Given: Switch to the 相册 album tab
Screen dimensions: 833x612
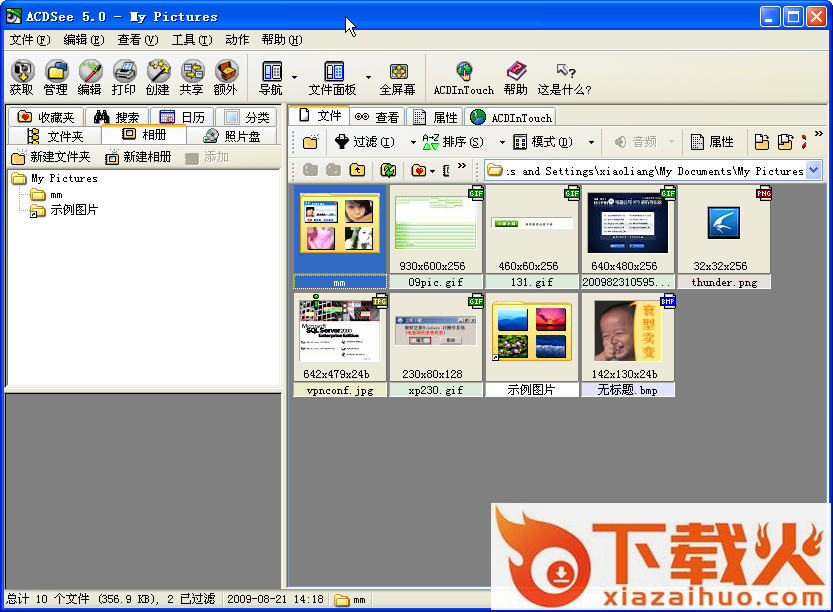Looking at the screenshot, I should click(x=143, y=135).
